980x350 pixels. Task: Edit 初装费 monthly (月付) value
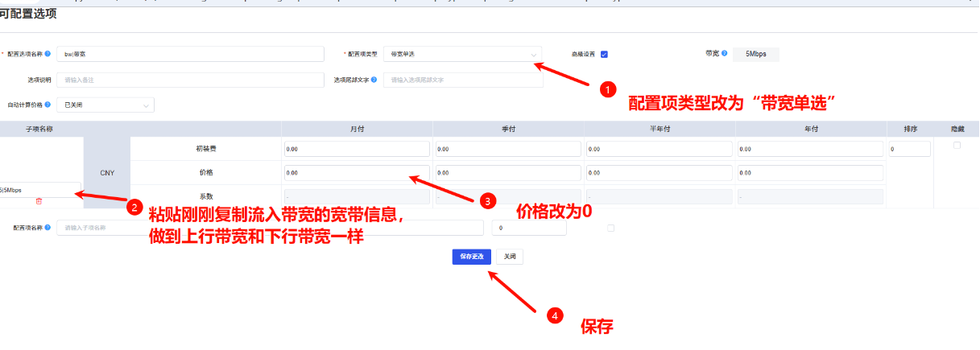(357, 149)
